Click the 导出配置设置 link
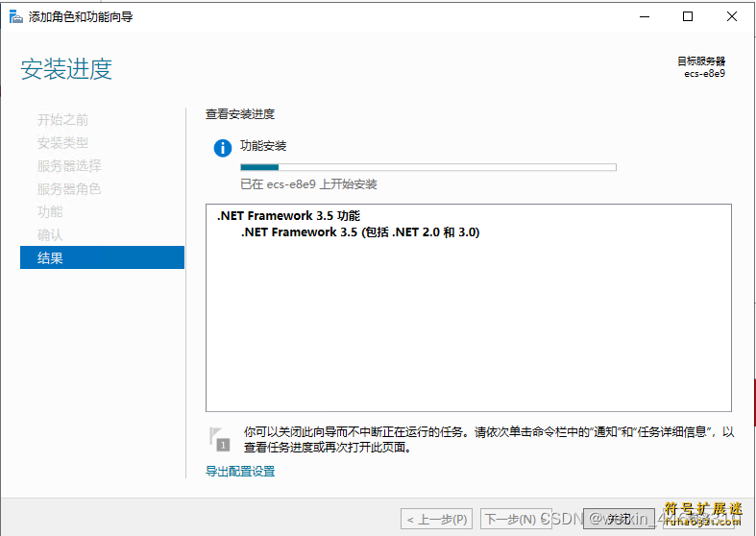 tap(240, 471)
